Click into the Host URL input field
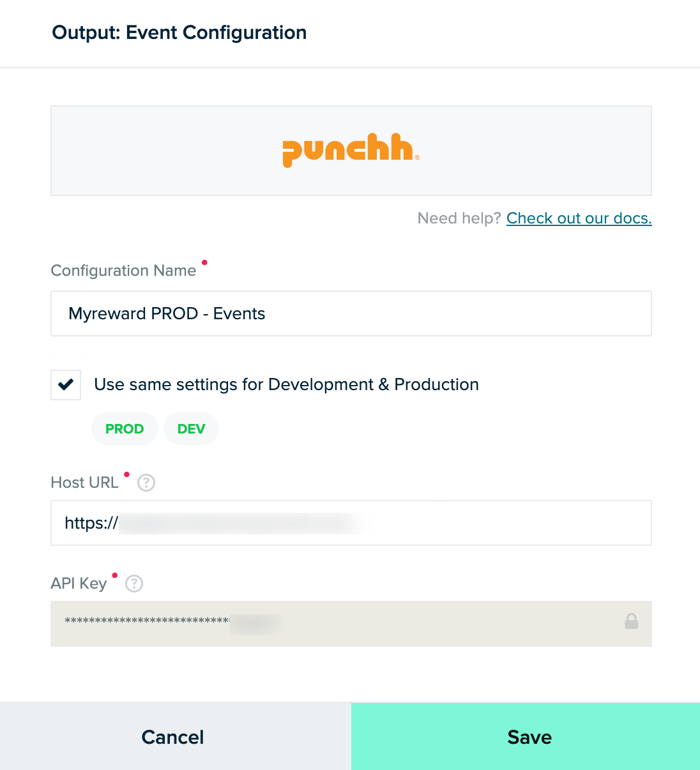 click(x=351, y=523)
